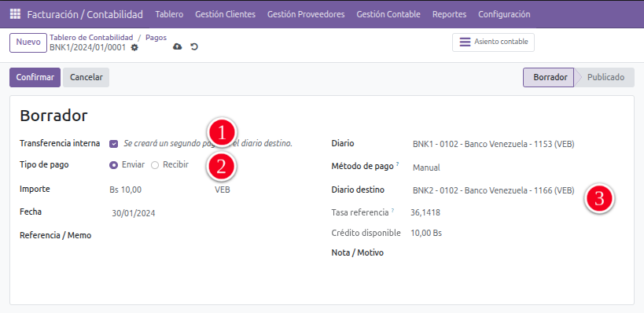Open the apps grid menu icon
The width and height of the screenshot is (644, 313).
[x=15, y=14]
